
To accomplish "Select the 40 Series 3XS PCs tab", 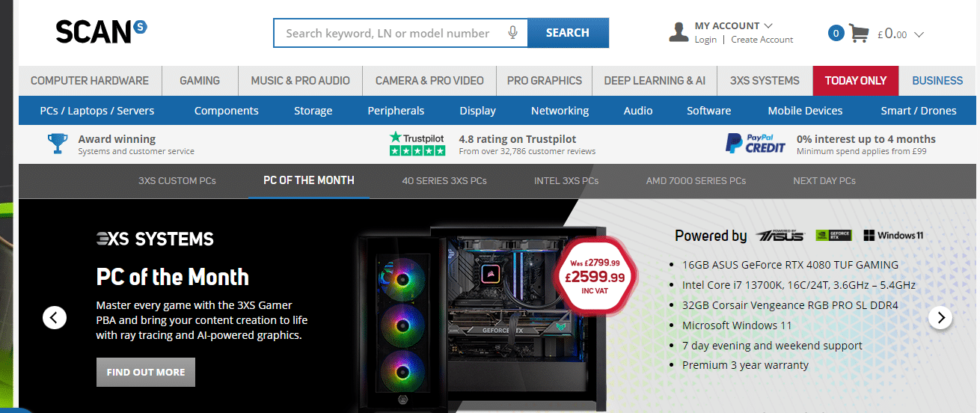I will [444, 180].
